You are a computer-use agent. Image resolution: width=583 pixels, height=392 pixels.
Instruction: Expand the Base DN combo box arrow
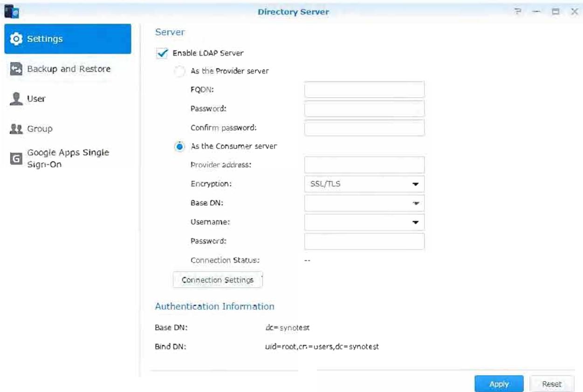tap(416, 203)
